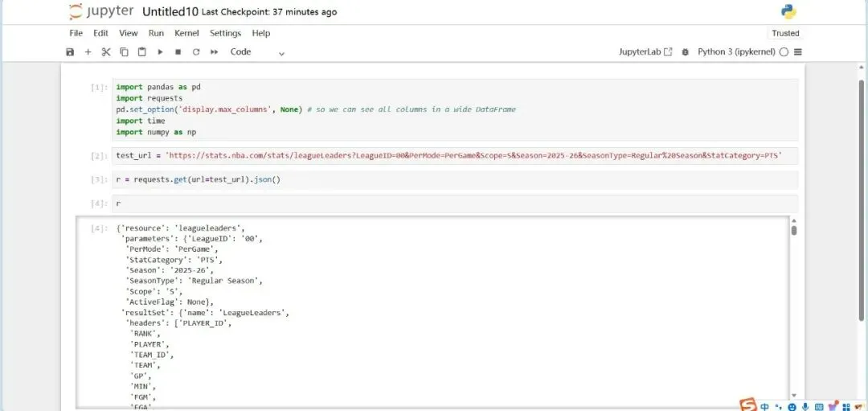Viewport: 868px width, 411px height.
Task: Switch kernel via Python 3 (ipykernel)
Action: point(736,52)
